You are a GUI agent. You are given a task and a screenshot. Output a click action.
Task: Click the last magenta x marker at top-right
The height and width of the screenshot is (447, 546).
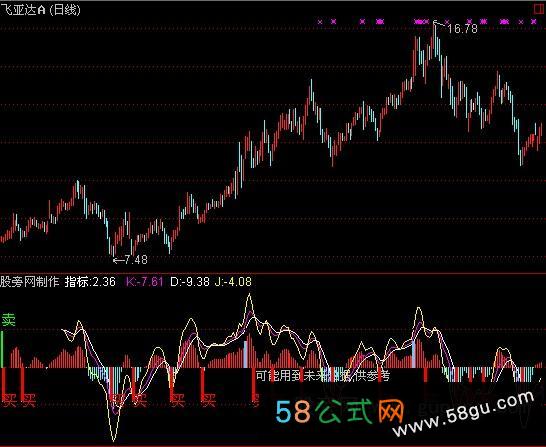pos(533,22)
